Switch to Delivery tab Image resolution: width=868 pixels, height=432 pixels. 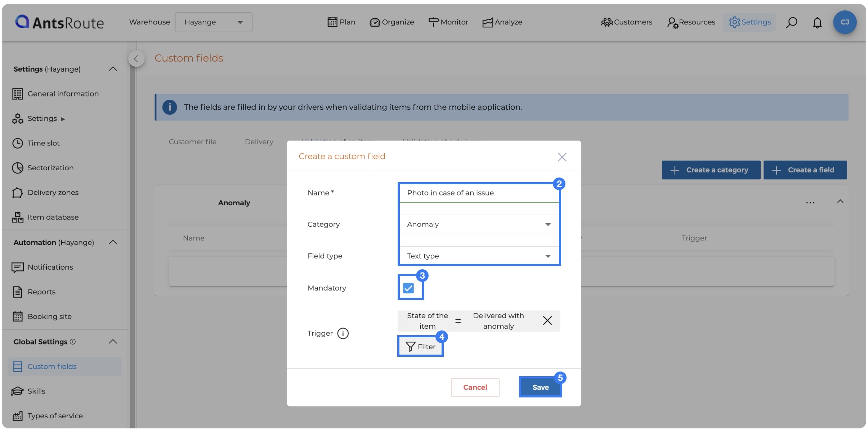point(259,141)
